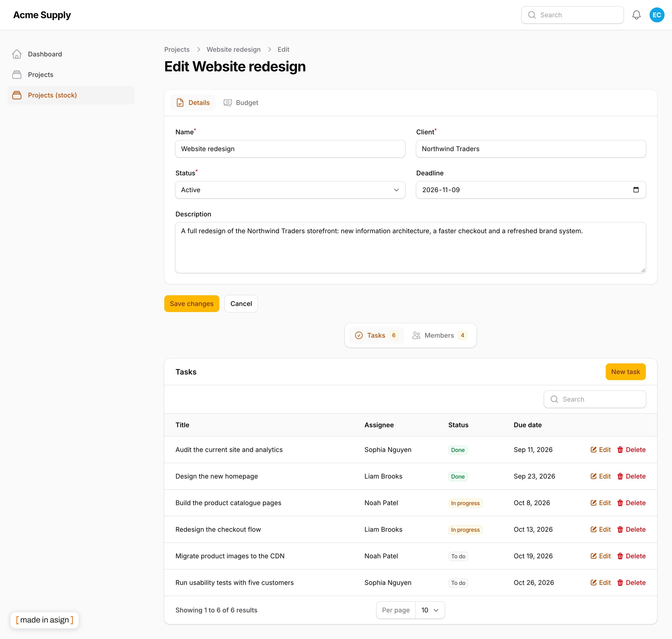Click the Dashboard home icon
Viewport: 672px width, 639px height.
(17, 54)
